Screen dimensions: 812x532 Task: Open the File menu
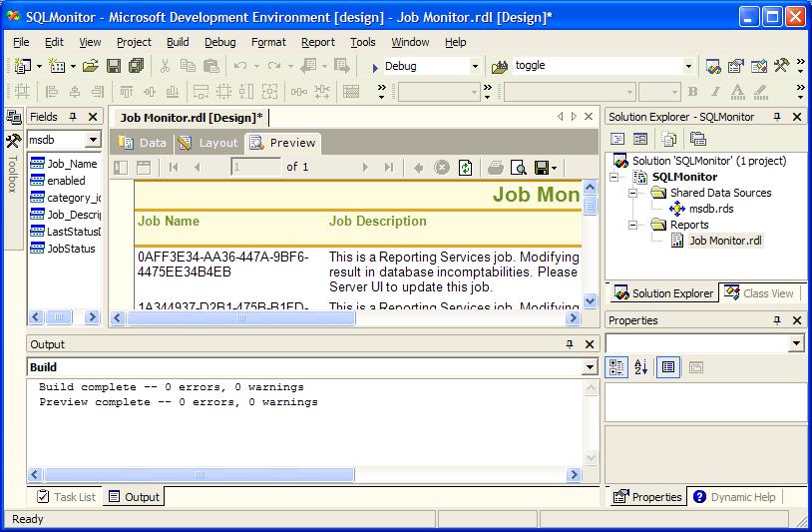21,42
